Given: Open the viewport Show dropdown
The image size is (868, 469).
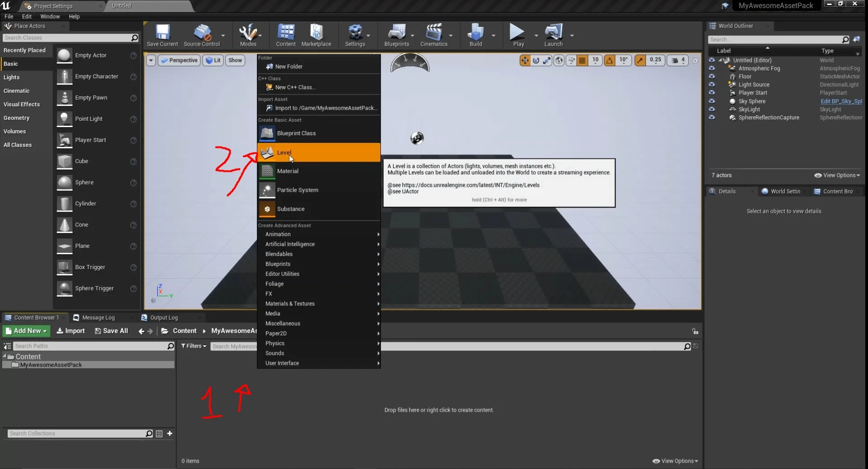Looking at the screenshot, I should tap(235, 60).
